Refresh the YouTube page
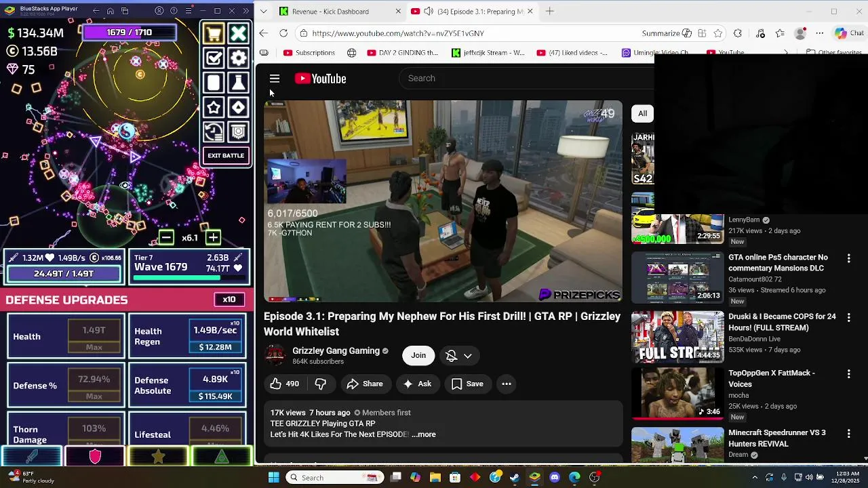The height and width of the screenshot is (488, 868). tap(283, 33)
